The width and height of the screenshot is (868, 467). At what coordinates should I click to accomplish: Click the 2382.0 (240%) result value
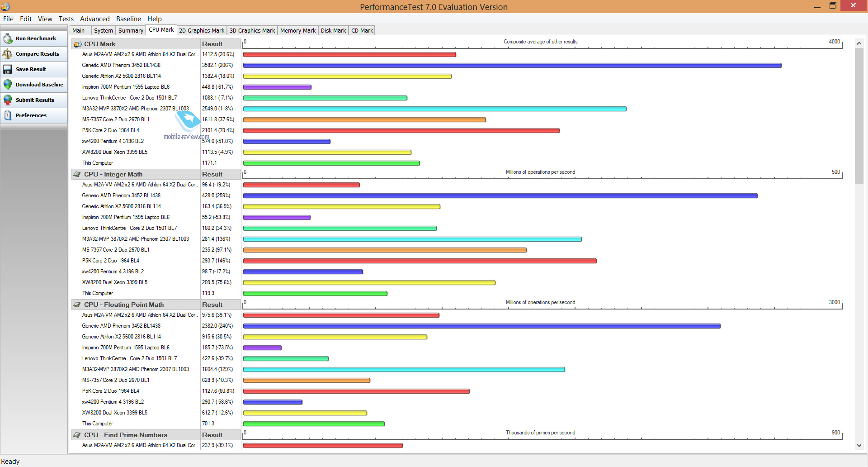tap(217, 326)
